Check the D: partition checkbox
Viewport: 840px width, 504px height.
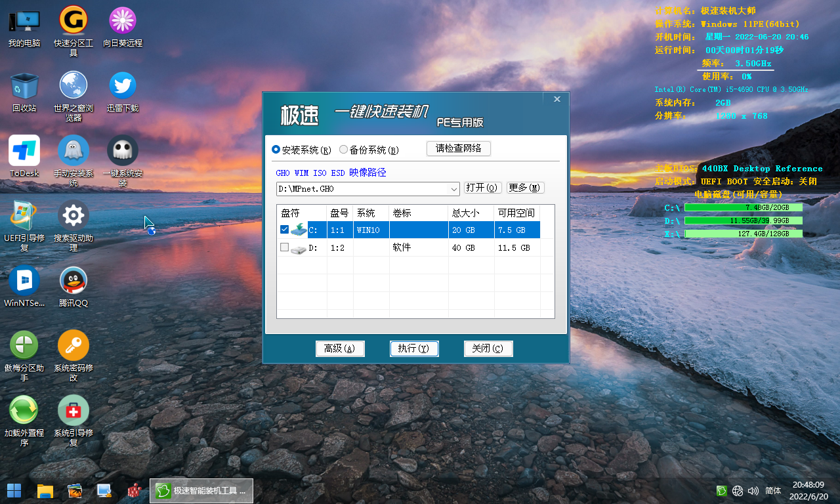[x=284, y=247]
